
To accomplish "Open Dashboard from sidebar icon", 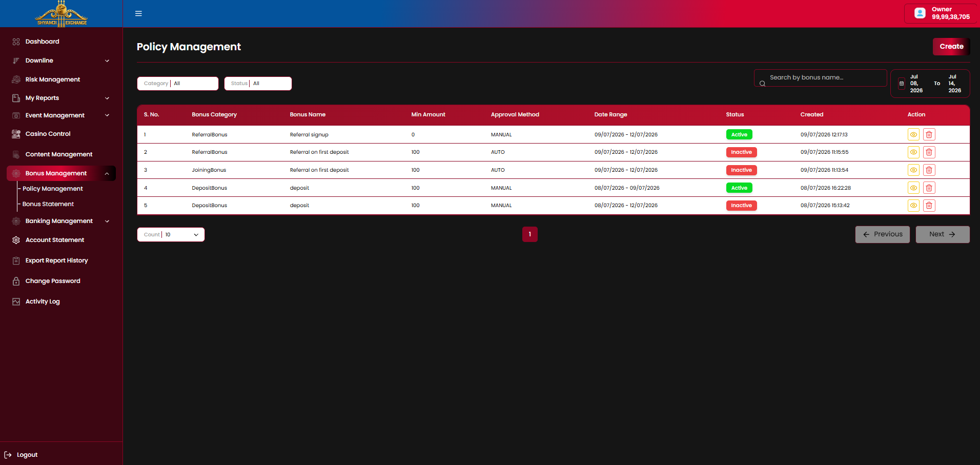I will coord(16,42).
